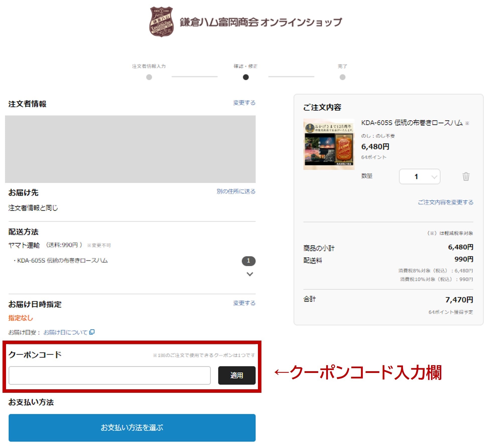Click the 注文者情報入力 step dot
Screen dimensions: 494x448
pos(149,77)
